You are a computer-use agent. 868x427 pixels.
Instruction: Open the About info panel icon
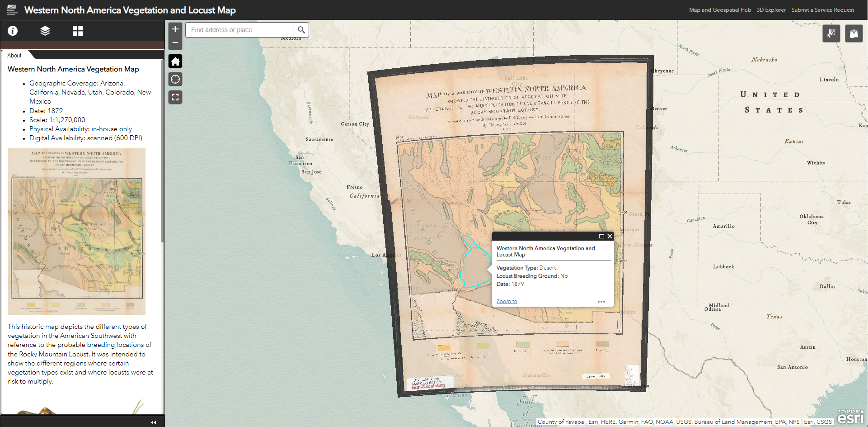click(13, 31)
